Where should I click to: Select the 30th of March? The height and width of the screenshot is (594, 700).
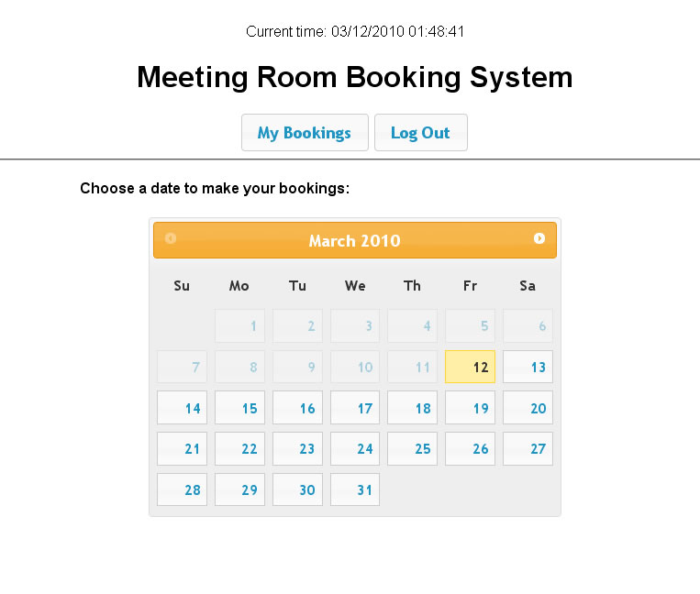tap(297, 489)
